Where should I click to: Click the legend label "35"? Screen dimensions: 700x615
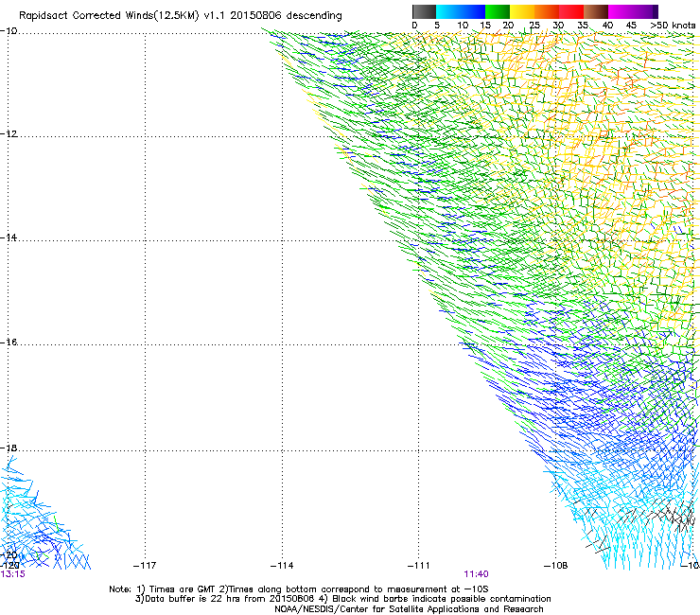tap(583, 26)
